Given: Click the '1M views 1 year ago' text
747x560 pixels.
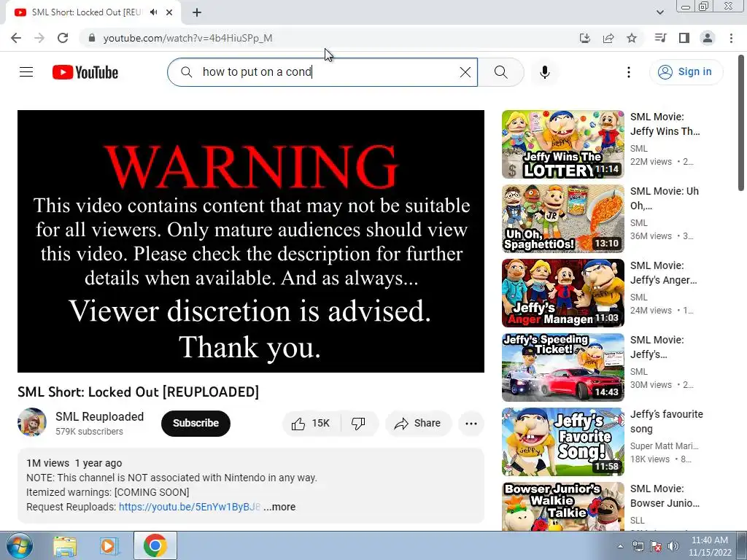Looking at the screenshot, I should (x=74, y=463).
